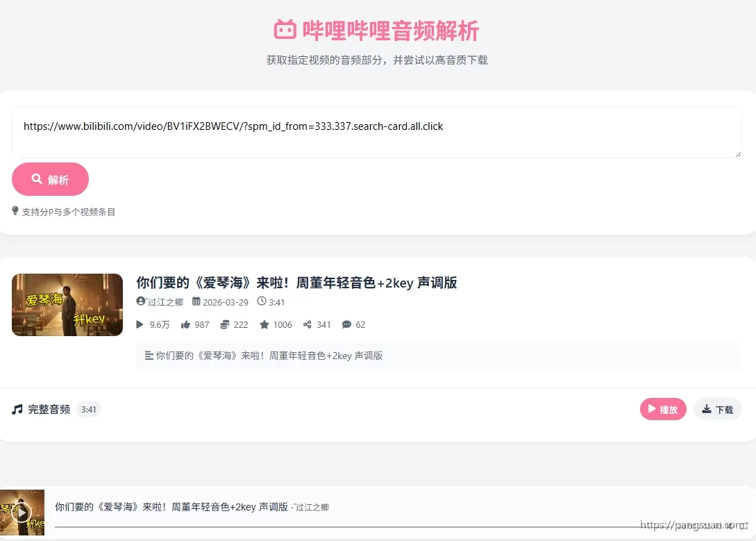Click the play-count icon beside 9.6万
This screenshot has height=541, width=756.
(x=140, y=324)
